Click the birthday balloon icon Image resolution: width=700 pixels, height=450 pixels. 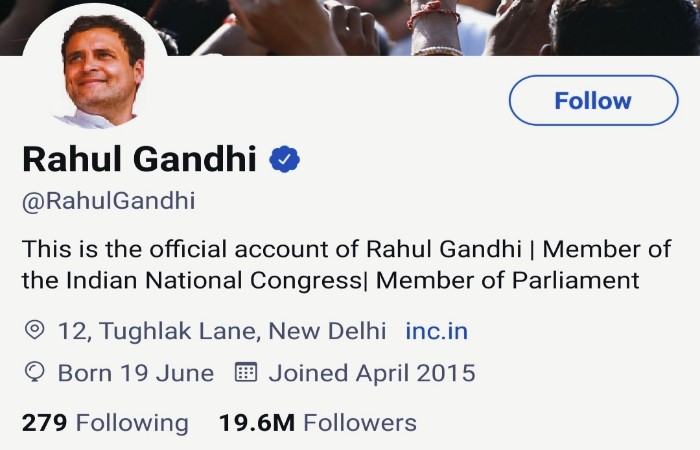[34, 373]
